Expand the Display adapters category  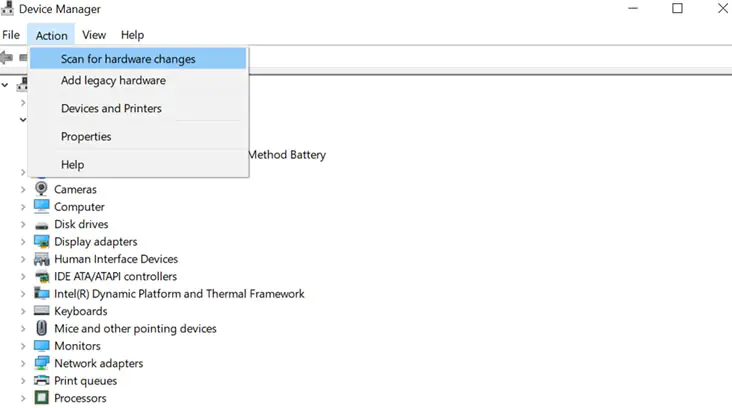[22, 242]
